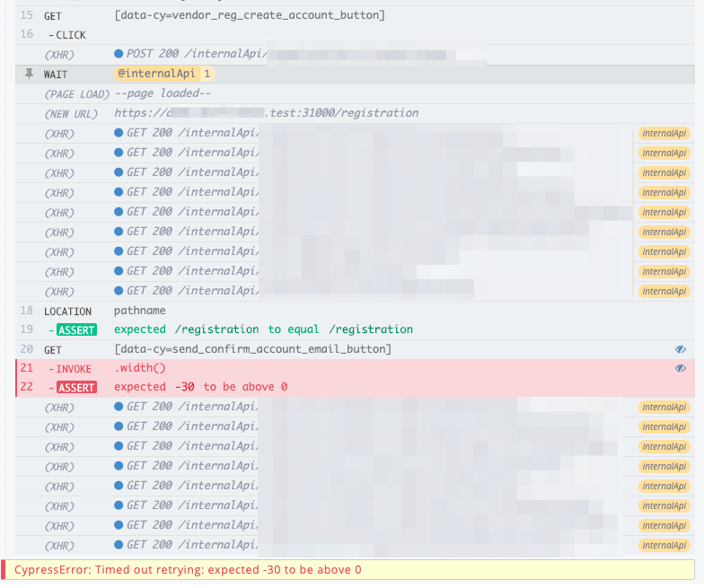This screenshot has width=704, height=588.
Task: Click the blue dot on the POST 200 XHR row
Action: point(119,54)
